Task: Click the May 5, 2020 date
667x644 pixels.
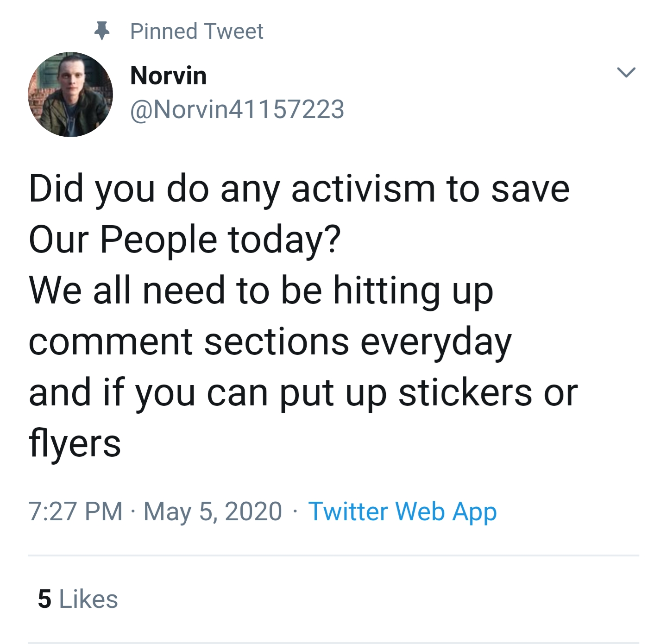Action: tap(213, 511)
